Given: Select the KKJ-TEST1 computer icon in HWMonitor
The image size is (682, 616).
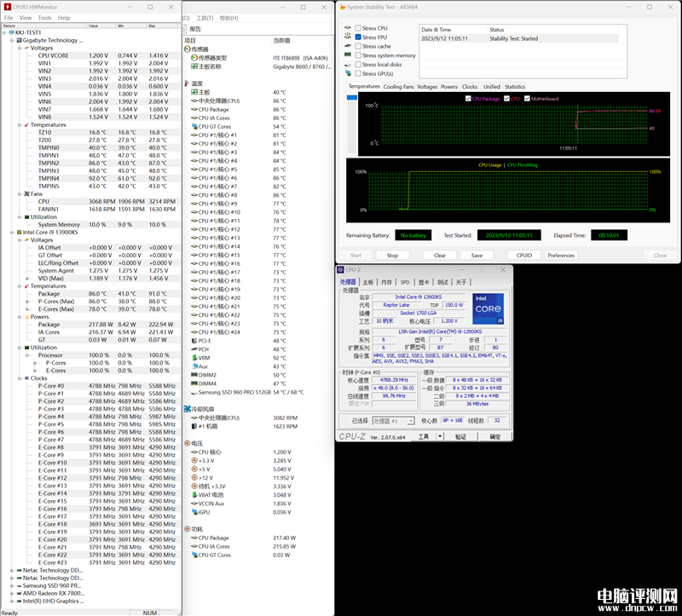Looking at the screenshot, I should tap(11, 32).
